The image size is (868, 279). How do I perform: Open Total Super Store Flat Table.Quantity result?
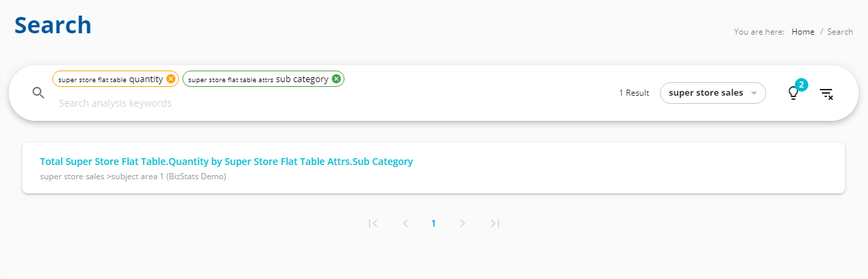point(226,162)
